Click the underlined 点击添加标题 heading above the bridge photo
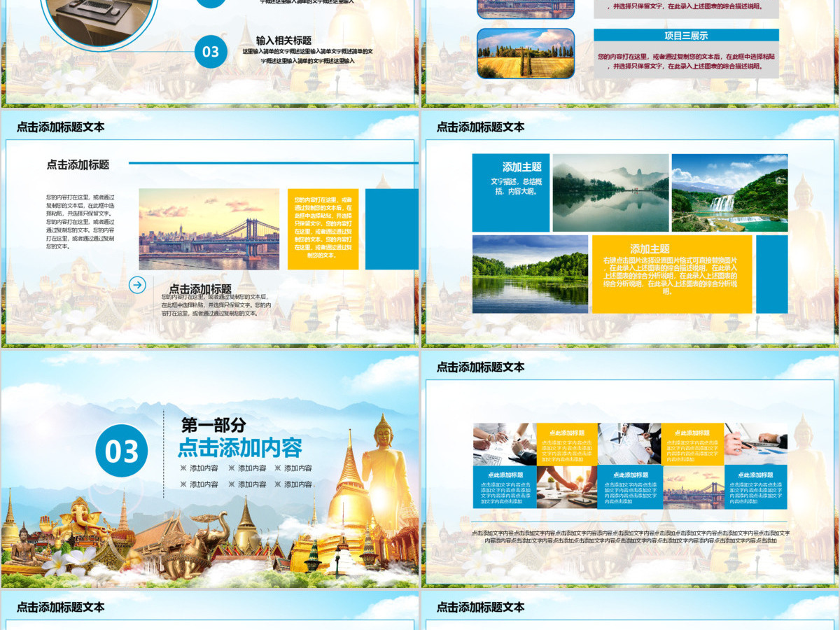 click(78, 164)
